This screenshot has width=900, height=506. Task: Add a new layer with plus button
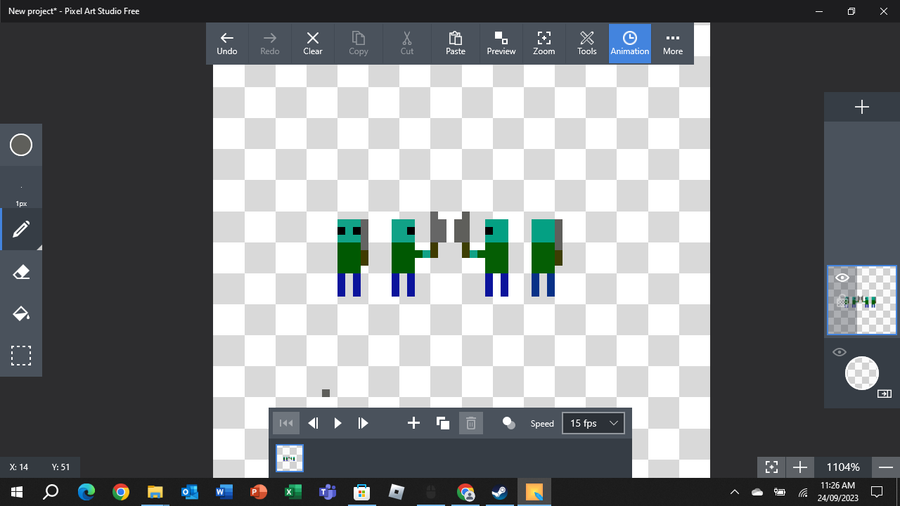(x=862, y=107)
